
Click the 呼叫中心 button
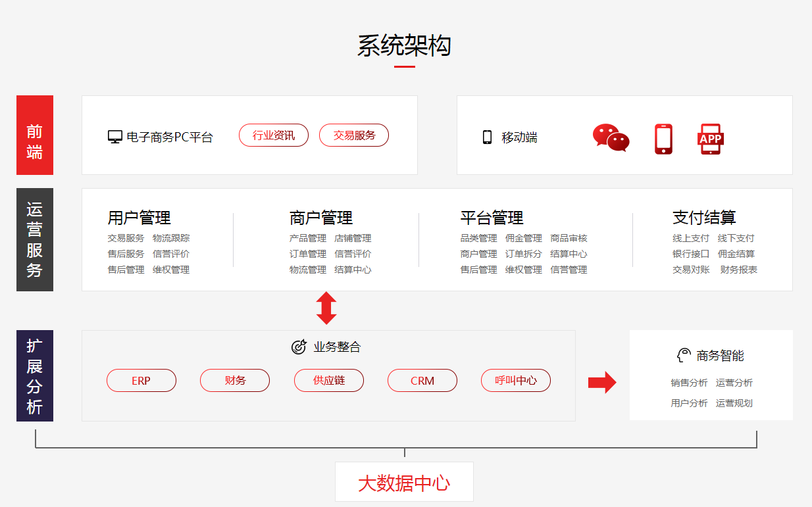point(516,381)
